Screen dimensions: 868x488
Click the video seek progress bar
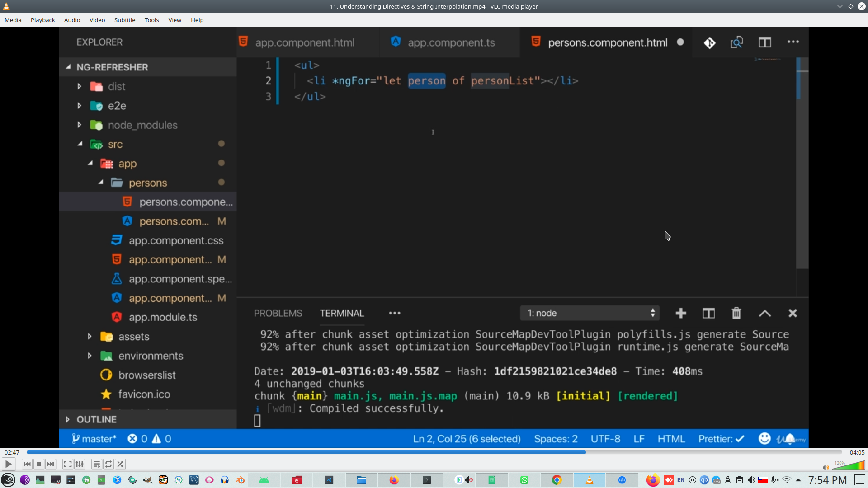tap(434, 452)
